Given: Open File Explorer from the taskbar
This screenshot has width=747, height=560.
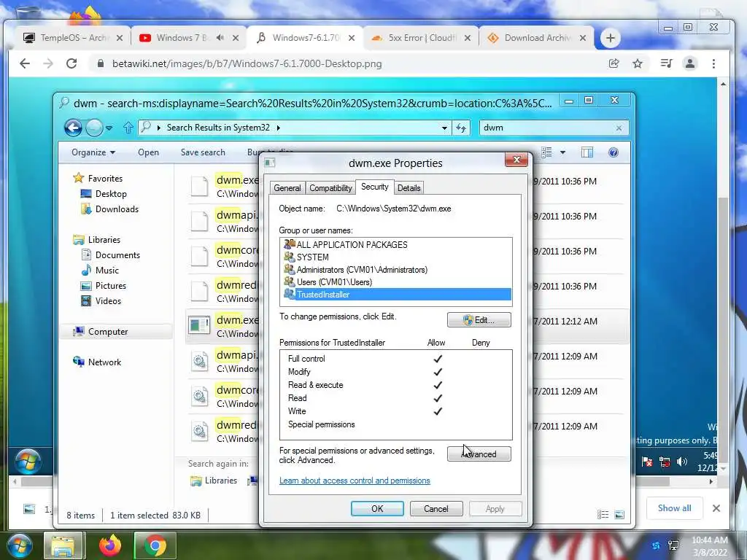Looking at the screenshot, I should [63, 545].
